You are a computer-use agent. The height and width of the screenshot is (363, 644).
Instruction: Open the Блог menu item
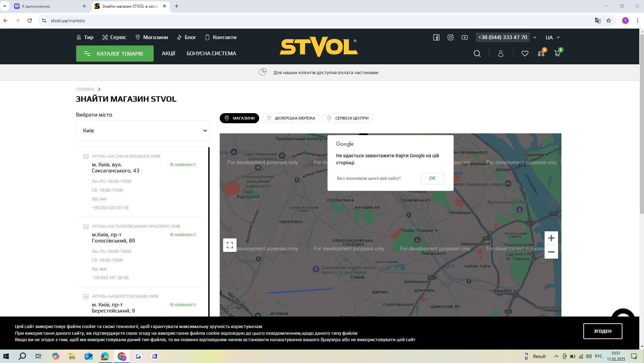click(186, 37)
